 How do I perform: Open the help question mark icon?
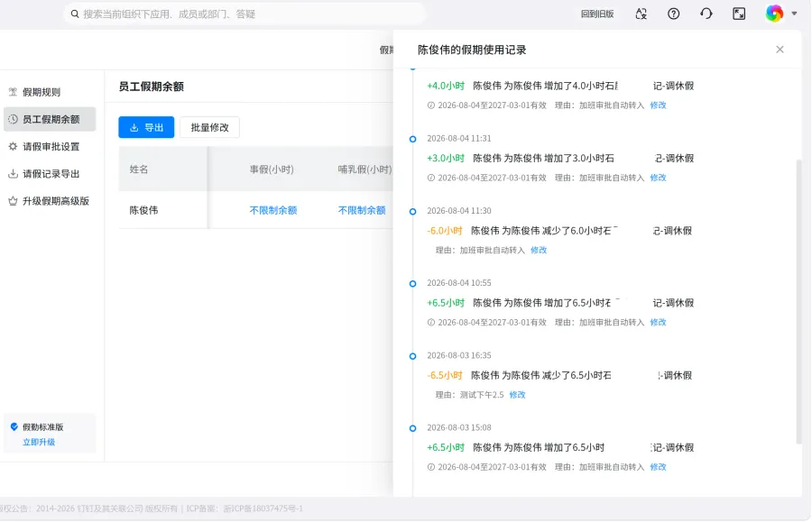click(x=673, y=14)
